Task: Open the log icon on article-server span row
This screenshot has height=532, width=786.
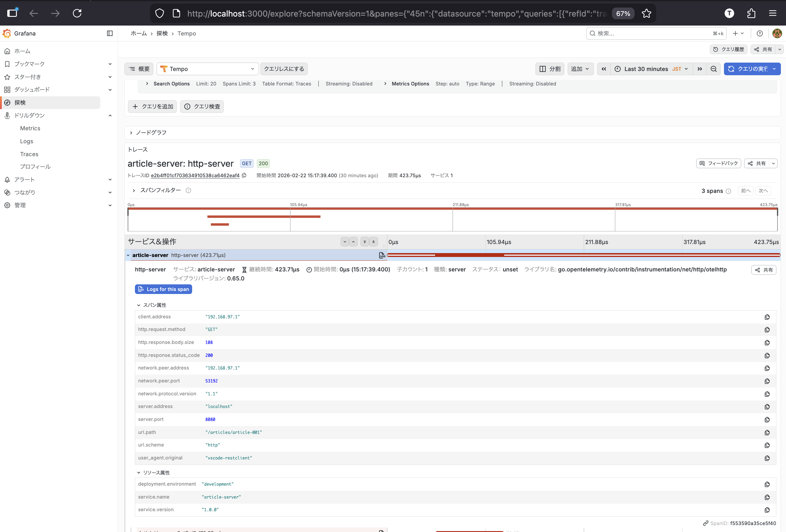Action: click(382, 255)
